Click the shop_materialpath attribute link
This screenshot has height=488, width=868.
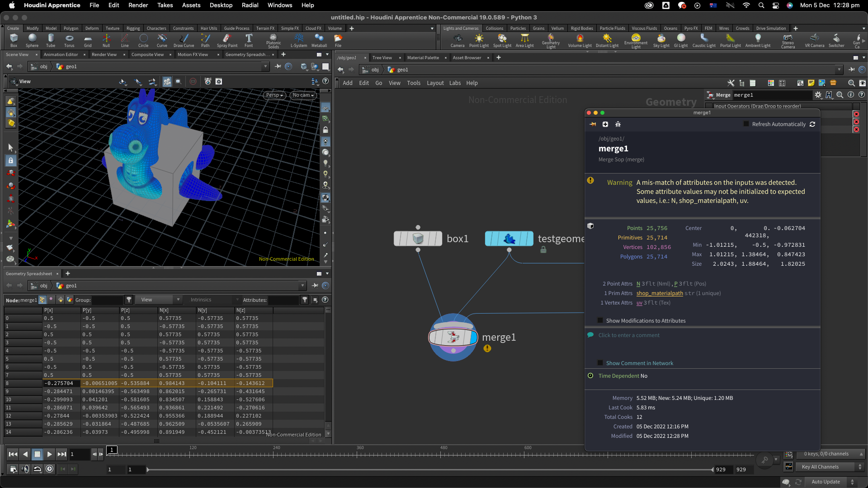coord(660,293)
